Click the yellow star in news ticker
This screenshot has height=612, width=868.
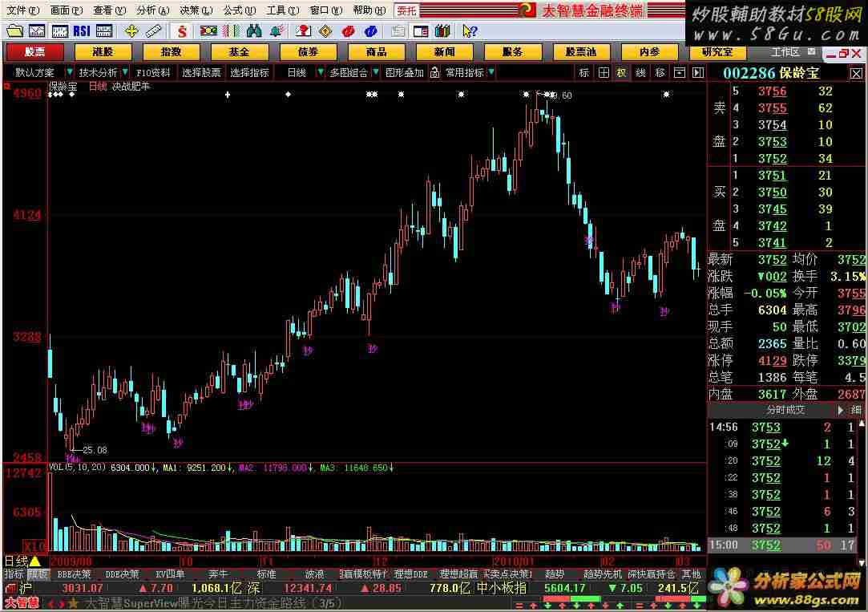pyautogui.click(x=73, y=603)
